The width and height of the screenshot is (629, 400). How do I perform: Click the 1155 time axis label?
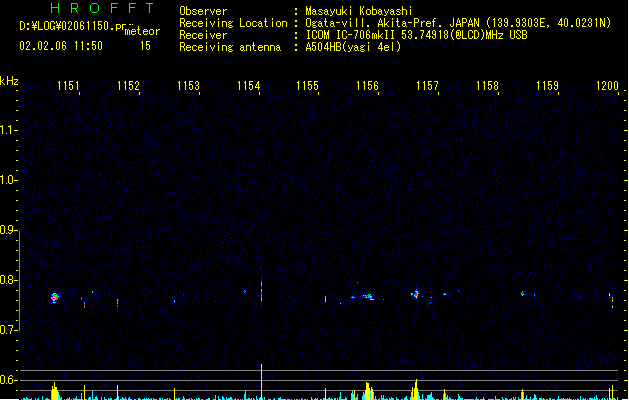point(307,85)
